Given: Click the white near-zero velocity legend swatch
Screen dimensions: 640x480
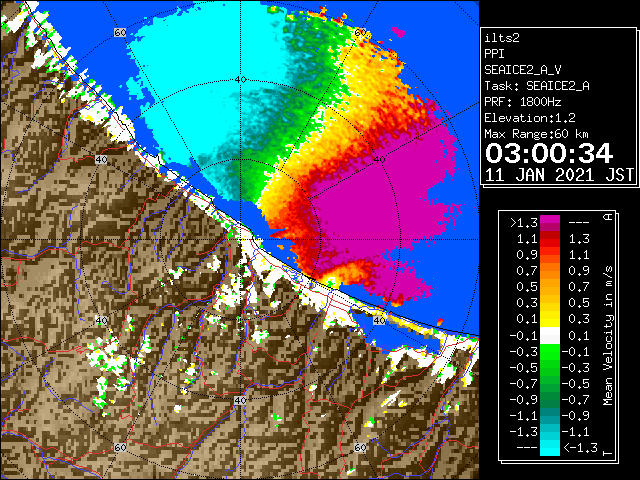Looking at the screenshot, I should pos(550,336).
